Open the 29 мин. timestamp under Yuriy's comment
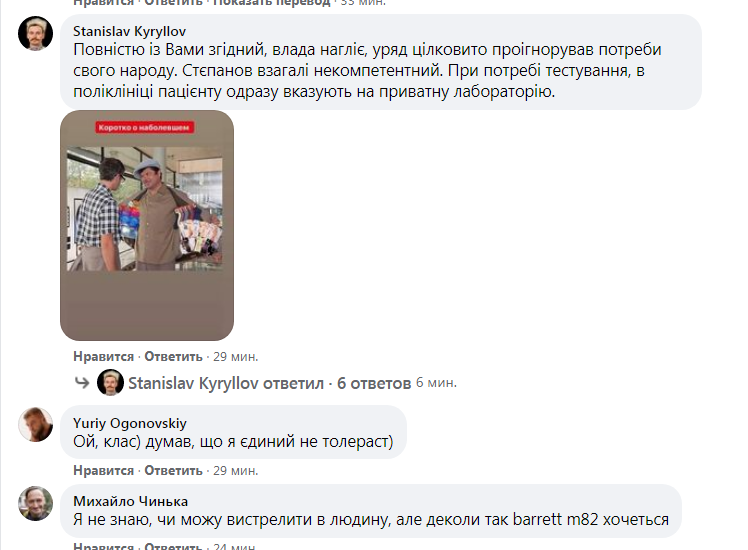 click(236, 471)
